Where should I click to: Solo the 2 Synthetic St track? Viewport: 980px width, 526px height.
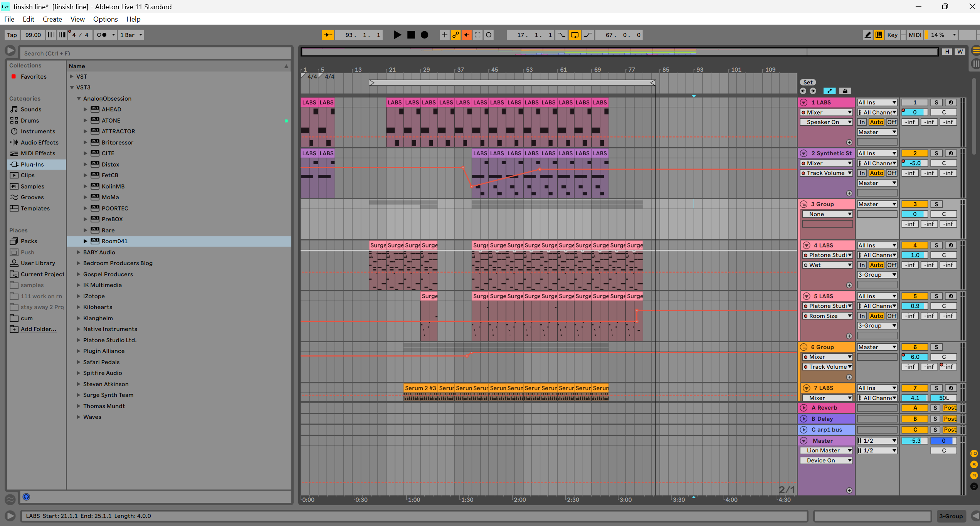click(x=936, y=153)
